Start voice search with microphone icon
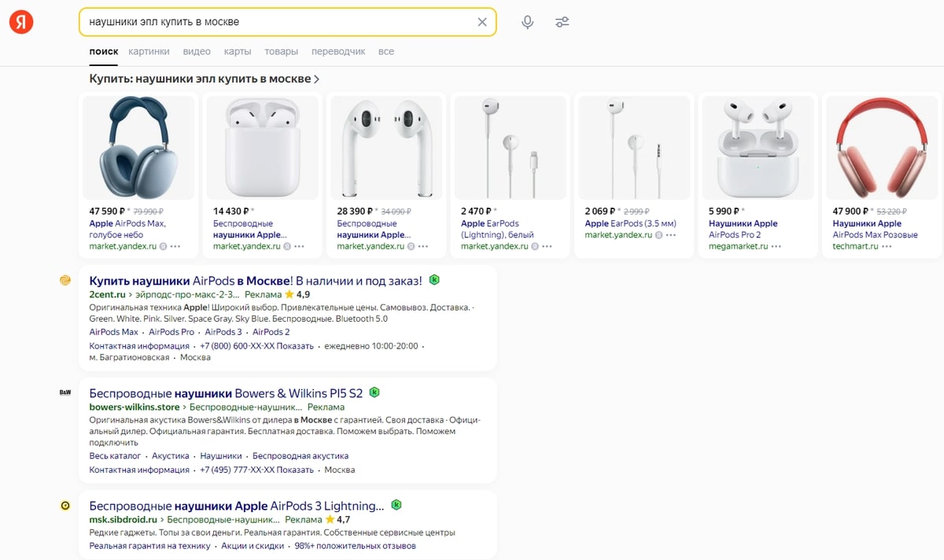The image size is (944, 560). click(528, 22)
